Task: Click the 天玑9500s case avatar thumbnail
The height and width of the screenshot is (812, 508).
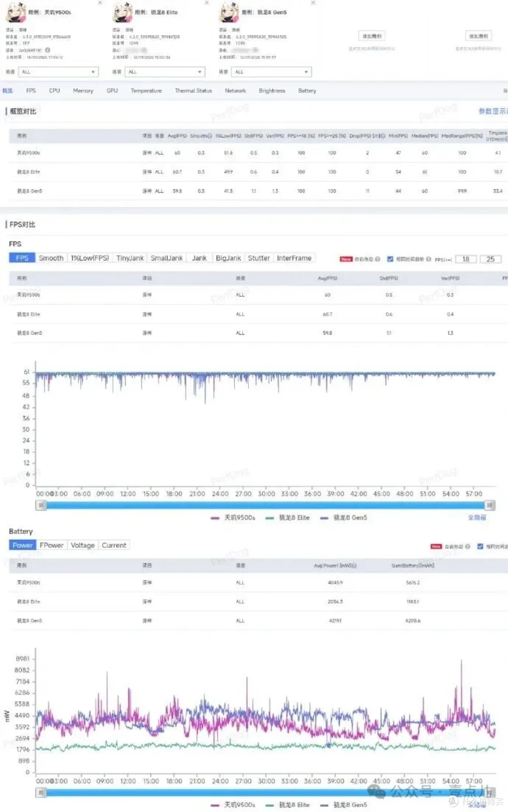Action: pos(16,12)
